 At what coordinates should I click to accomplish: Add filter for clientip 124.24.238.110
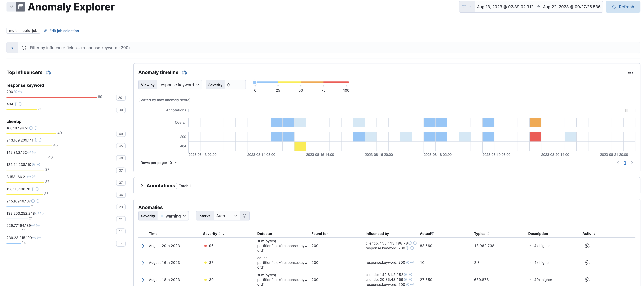click(34, 165)
